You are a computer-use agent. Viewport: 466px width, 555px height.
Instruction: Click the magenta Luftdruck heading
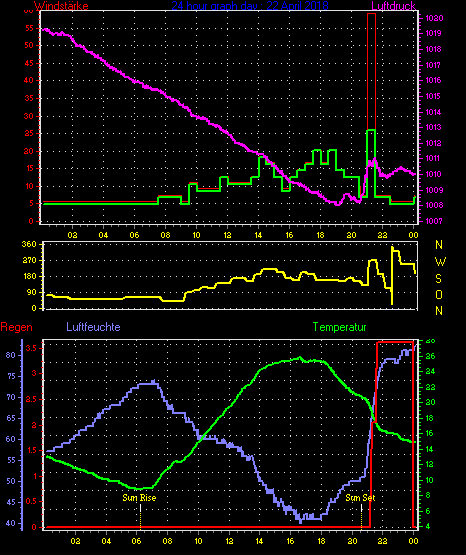(x=393, y=6)
